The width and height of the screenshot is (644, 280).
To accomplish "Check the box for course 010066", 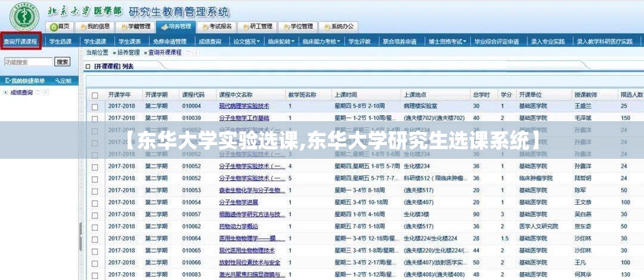I will tap(95, 263).
